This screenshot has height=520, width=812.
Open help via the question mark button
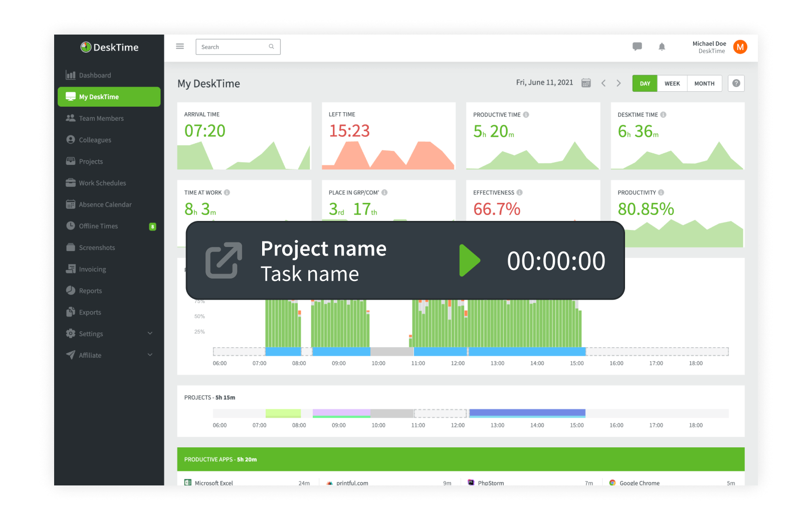click(x=736, y=83)
